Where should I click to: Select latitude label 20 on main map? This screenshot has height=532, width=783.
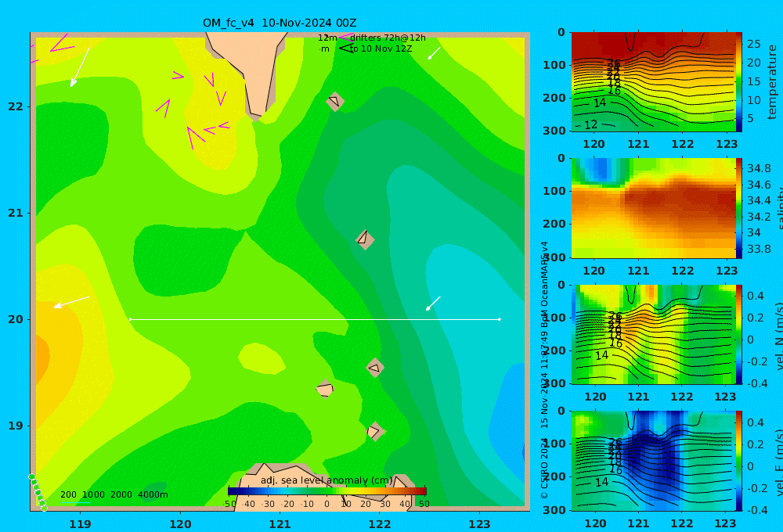[16, 319]
